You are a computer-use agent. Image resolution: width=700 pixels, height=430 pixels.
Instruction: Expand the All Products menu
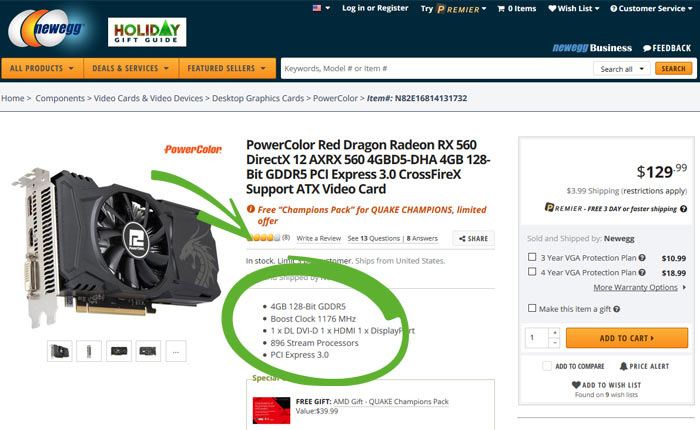click(42, 68)
